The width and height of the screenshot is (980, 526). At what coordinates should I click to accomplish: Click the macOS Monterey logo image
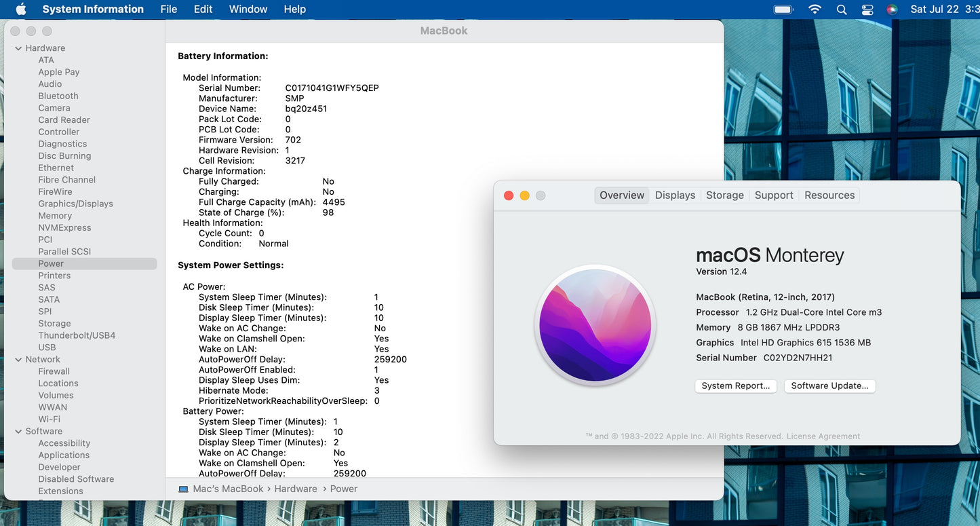(595, 325)
